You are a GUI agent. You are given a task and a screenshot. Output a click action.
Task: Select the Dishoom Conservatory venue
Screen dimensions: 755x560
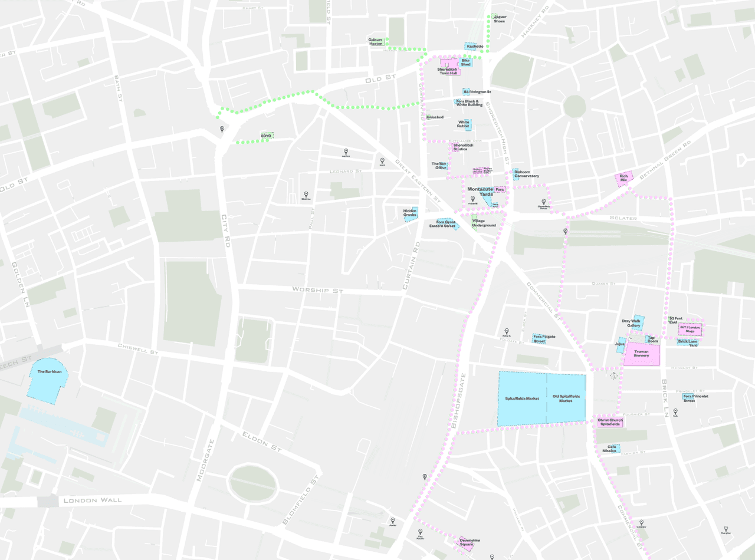526,174
